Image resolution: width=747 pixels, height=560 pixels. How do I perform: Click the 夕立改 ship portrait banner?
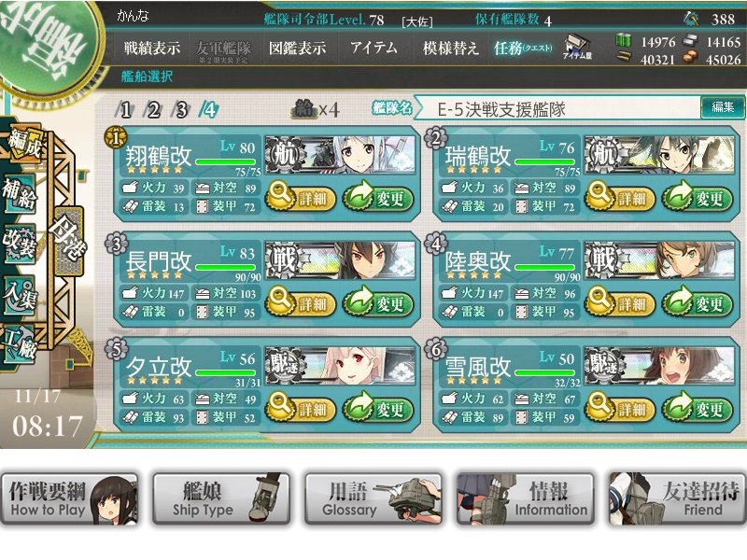point(340,365)
